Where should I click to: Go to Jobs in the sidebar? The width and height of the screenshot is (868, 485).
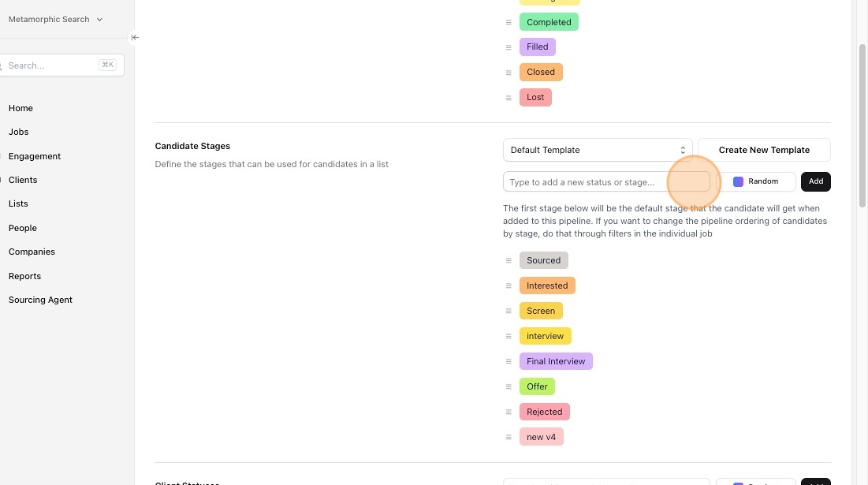point(19,132)
